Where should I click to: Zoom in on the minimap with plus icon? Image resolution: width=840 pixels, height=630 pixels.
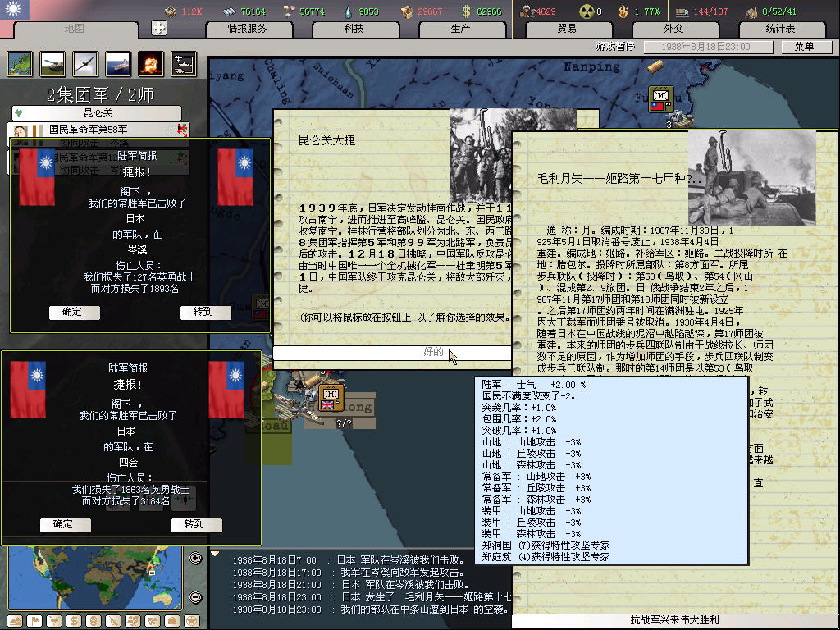click(195, 558)
